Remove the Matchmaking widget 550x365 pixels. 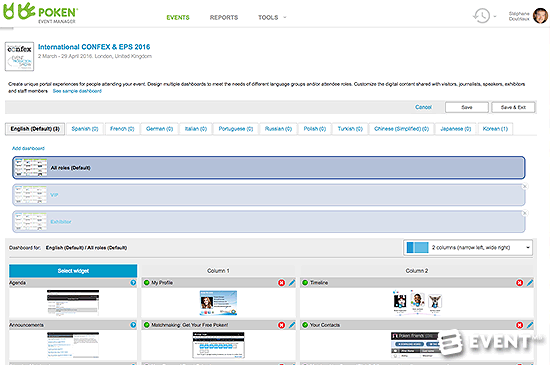coord(282,325)
